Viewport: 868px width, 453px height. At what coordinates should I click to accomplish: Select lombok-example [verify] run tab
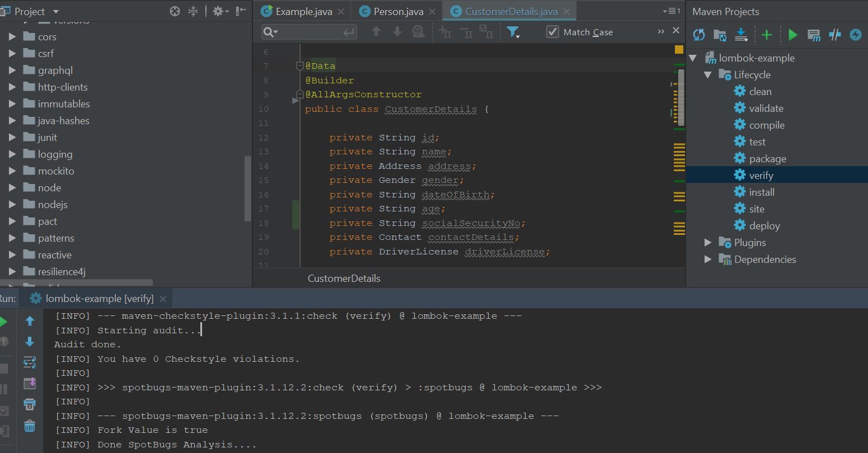click(x=99, y=299)
